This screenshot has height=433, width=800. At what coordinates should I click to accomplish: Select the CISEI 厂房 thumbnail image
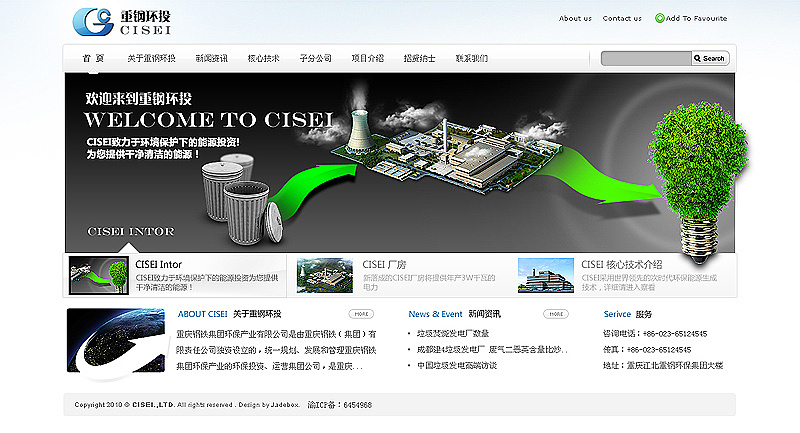[x=325, y=275]
